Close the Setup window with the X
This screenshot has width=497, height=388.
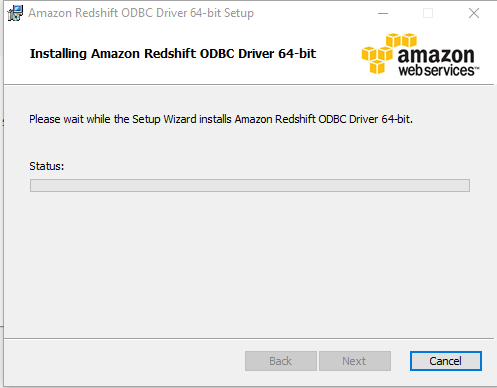pyautogui.click(x=474, y=13)
